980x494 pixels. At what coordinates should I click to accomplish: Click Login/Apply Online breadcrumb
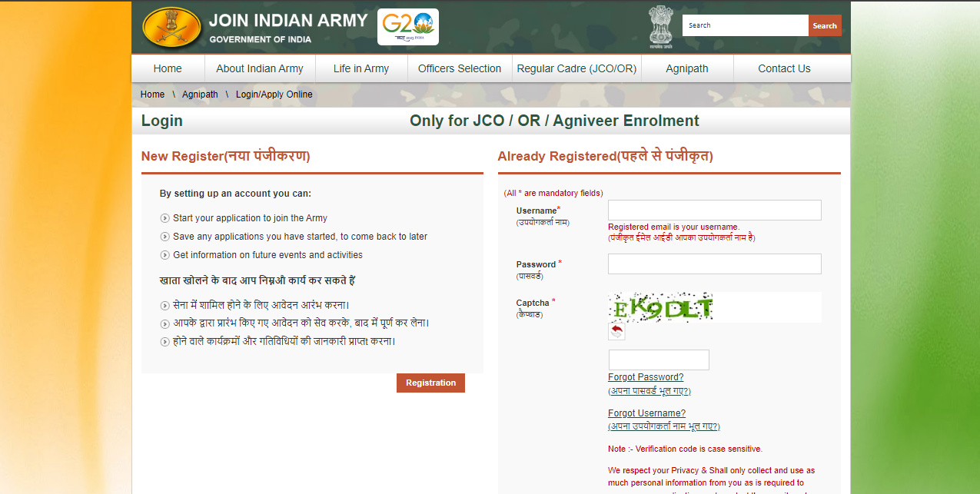[x=274, y=94]
